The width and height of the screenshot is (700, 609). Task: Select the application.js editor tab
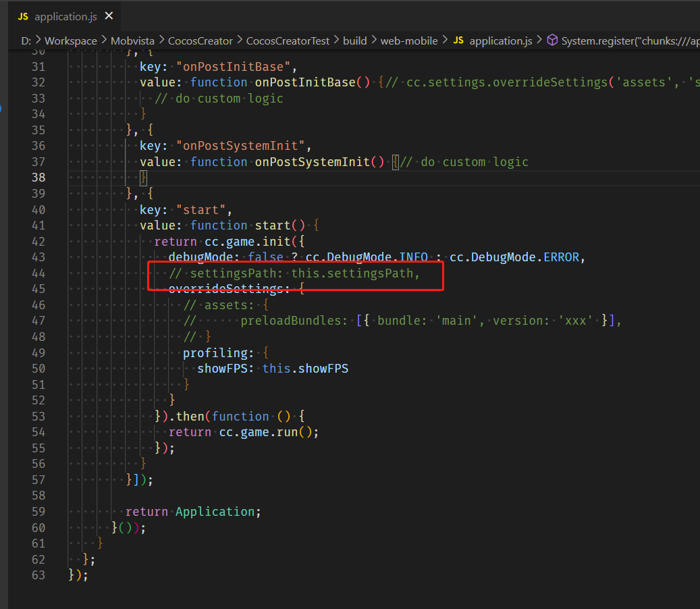tap(64, 16)
